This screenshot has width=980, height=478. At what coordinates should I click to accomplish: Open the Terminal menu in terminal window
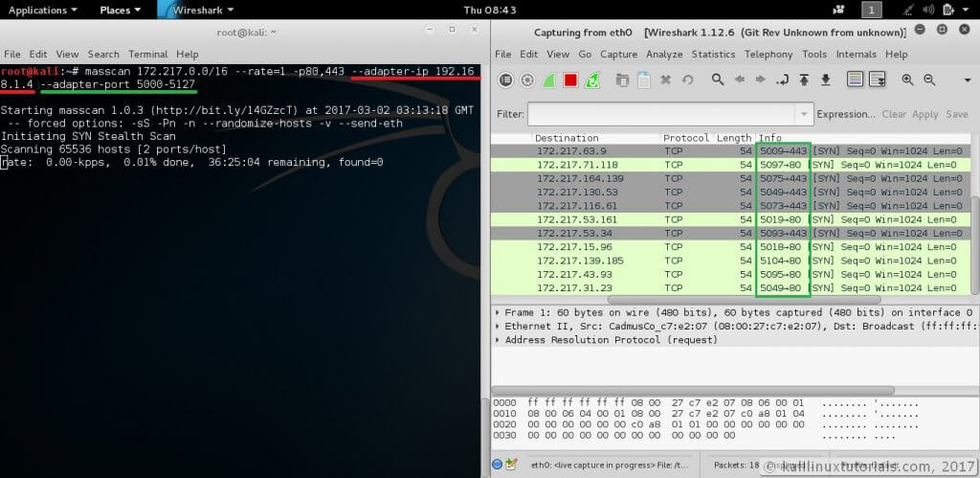click(147, 55)
